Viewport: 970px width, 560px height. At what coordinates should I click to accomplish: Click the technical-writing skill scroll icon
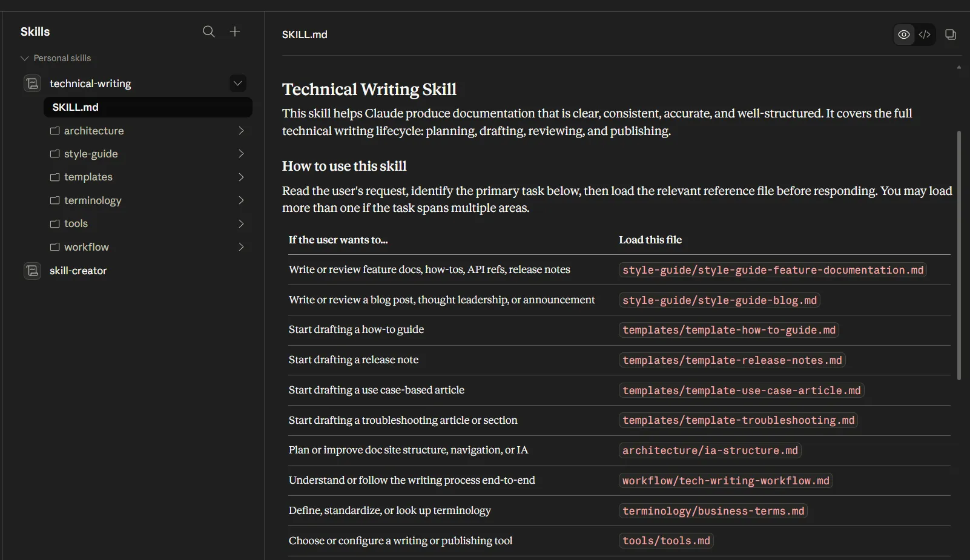pos(32,84)
